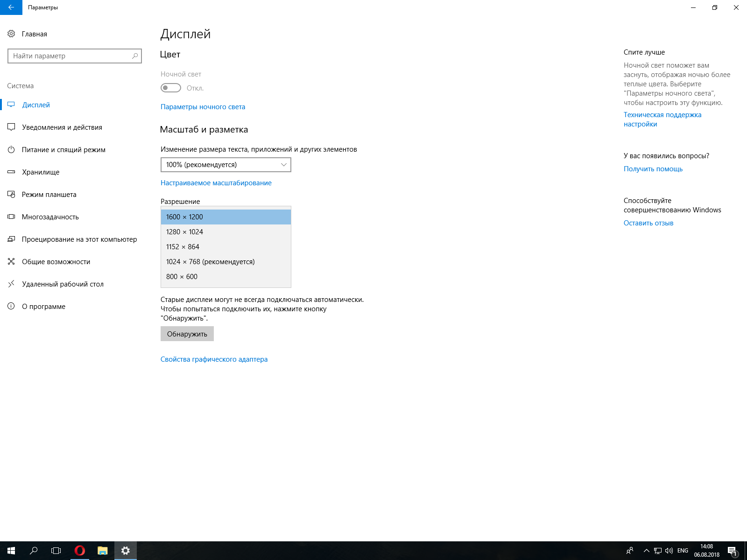Click the Remote Desktop icon
The width and height of the screenshot is (747, 560).
tap(11, 284)
